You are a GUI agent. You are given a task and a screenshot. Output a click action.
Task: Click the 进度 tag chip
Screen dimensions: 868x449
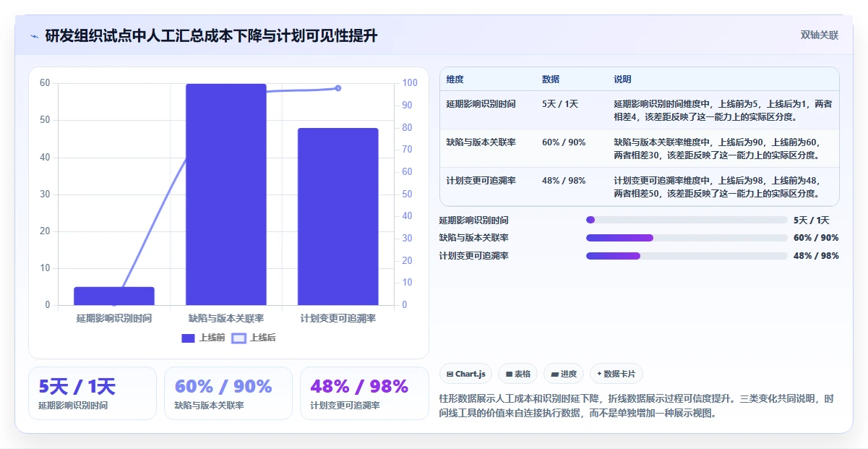point(564,374)
